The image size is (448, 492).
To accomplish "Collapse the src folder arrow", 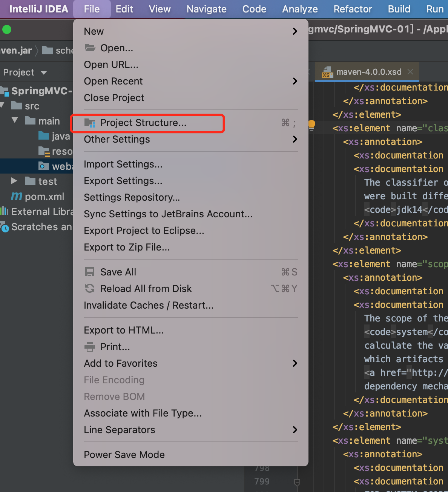I will 2,105.
